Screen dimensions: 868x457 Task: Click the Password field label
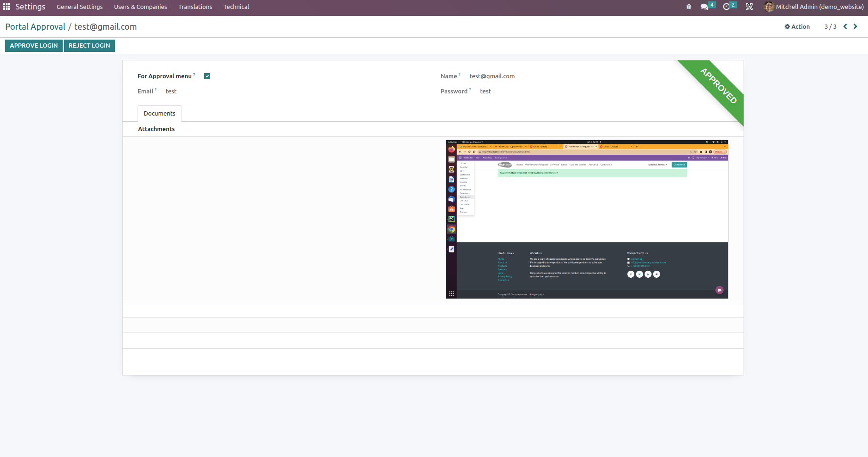(454, 91)
